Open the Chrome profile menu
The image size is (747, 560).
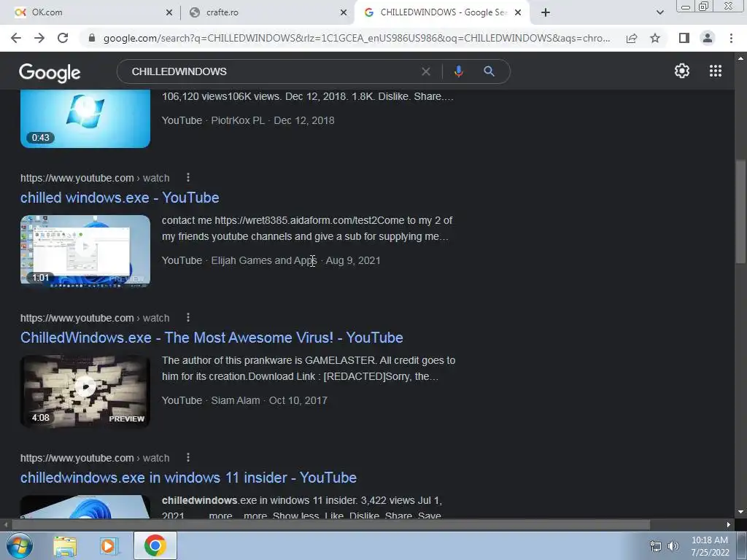[x=708, y=38]
